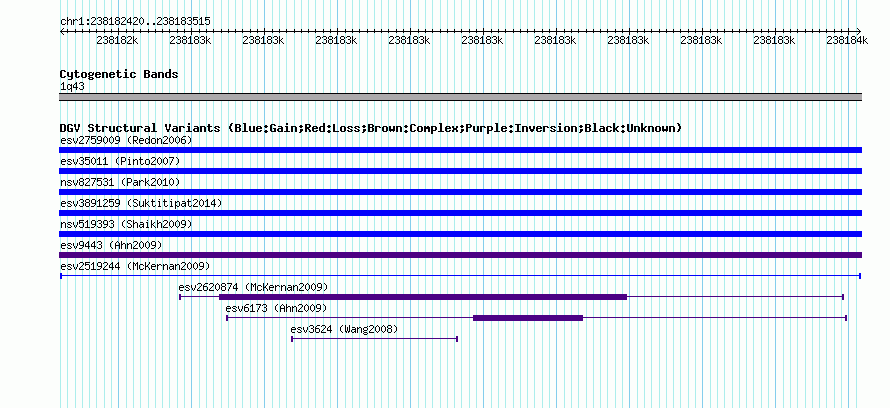Select the thick purple esv6173 segment

(528, 318)
